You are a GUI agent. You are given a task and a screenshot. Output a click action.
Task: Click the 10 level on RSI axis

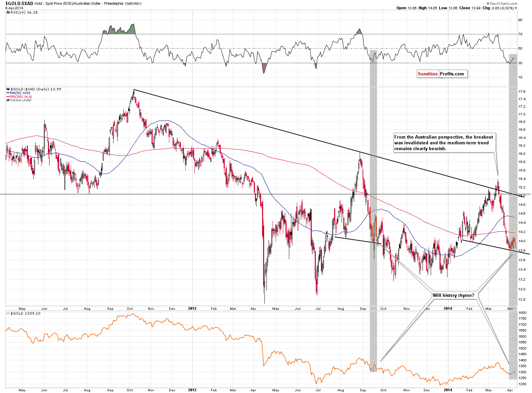pyautogui.click(x=520, y=77)
